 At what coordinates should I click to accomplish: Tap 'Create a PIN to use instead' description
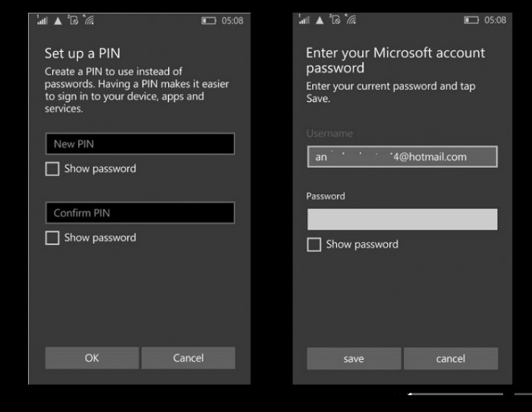click(x=137, y=90)
